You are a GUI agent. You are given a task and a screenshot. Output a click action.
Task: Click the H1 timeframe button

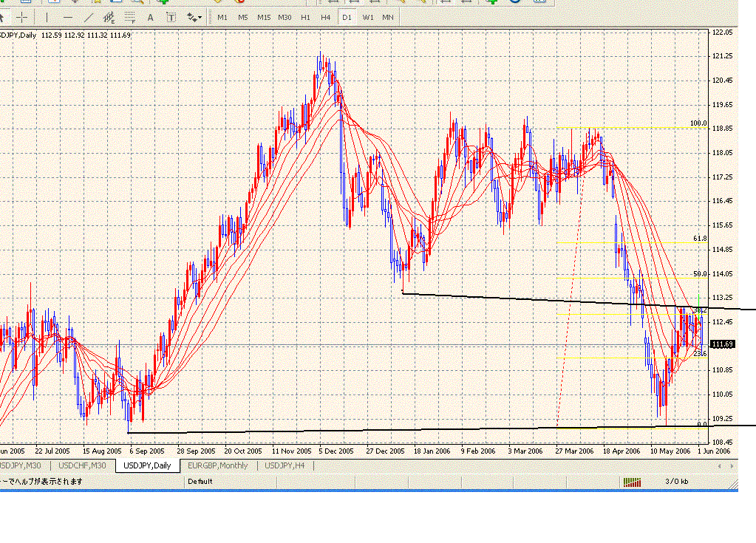305,17
